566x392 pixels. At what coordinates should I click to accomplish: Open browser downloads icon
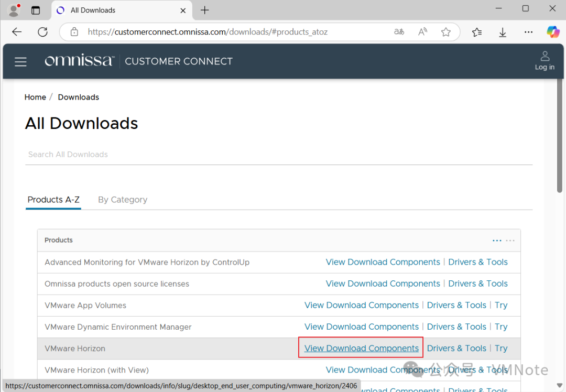click(503, 32)
